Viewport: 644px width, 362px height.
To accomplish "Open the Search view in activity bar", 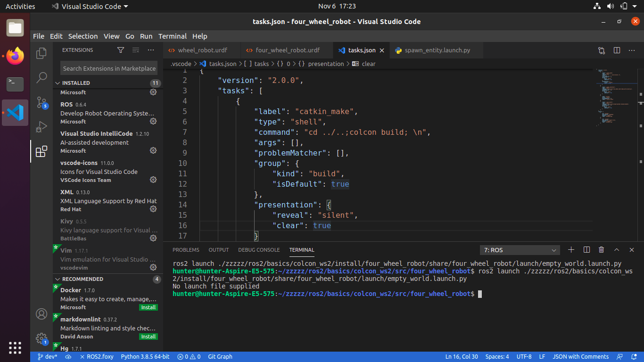I will (41, 77).
